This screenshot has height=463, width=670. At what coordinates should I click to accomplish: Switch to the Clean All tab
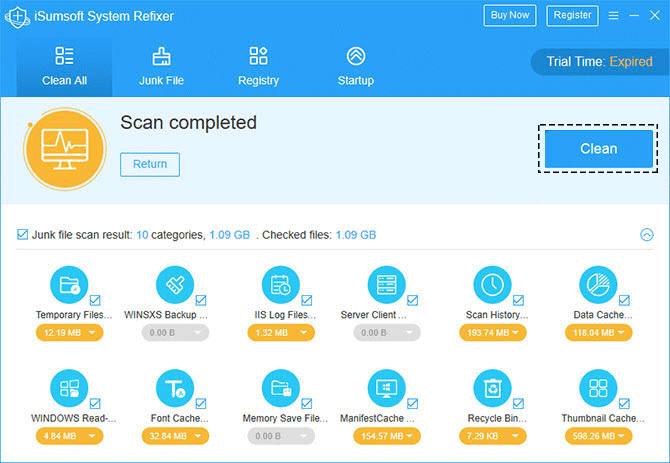[x=65, y=67]
